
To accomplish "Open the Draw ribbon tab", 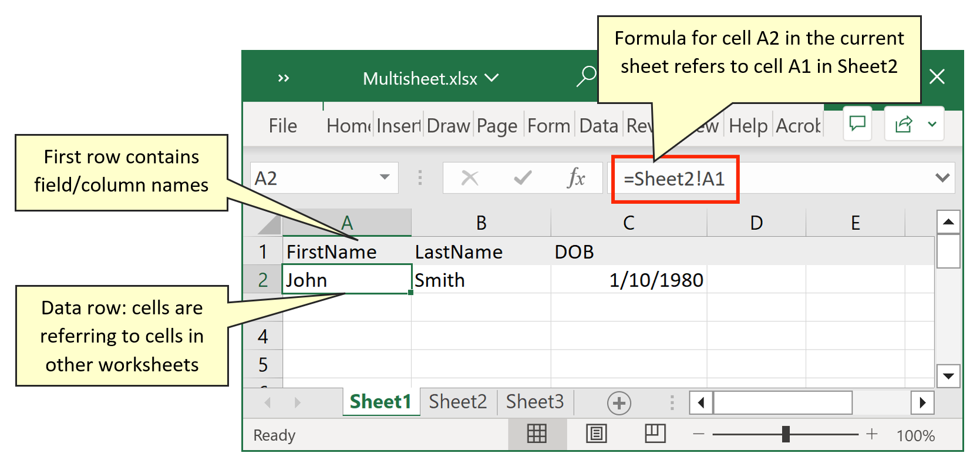I will [x=449, y=126].
